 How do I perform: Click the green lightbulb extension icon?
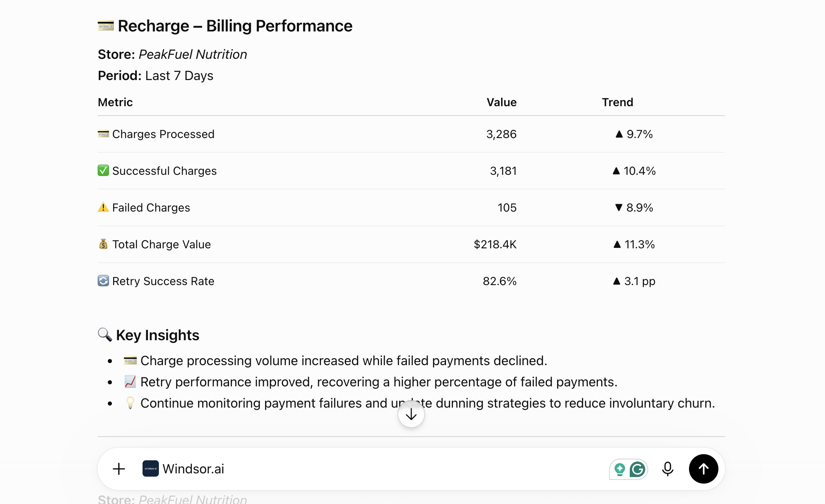tap(620, 469)
